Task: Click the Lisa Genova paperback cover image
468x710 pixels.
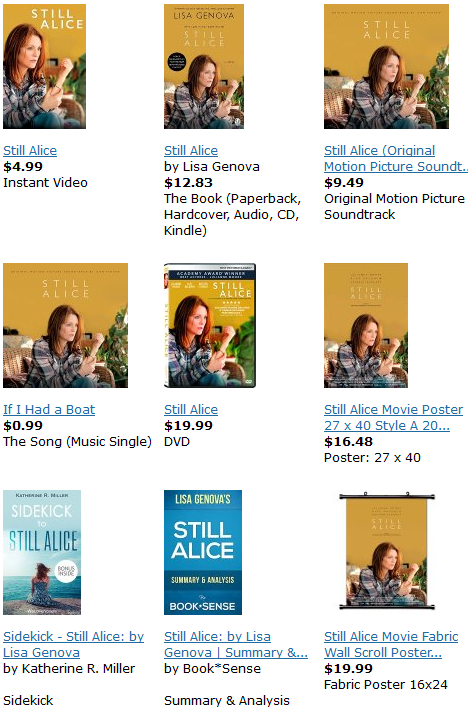Action: (204, 67)
